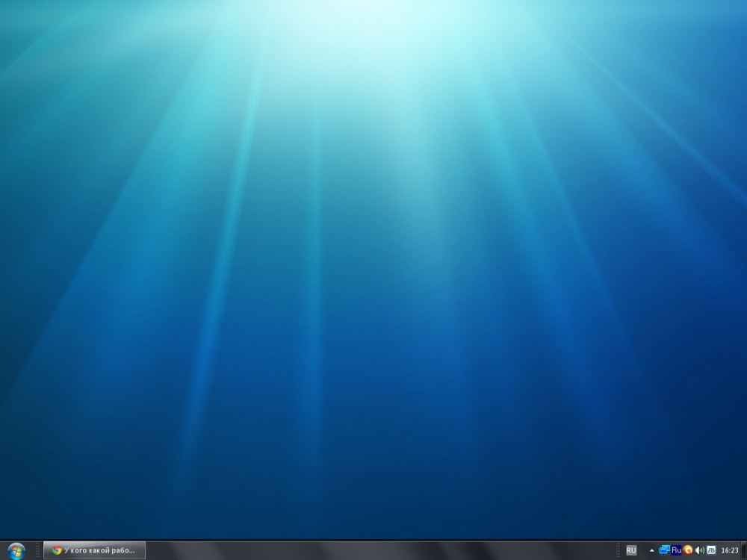Open the speaker volume control in the tray
Screen dimensions: 747x560
click(x=699, y=550)
